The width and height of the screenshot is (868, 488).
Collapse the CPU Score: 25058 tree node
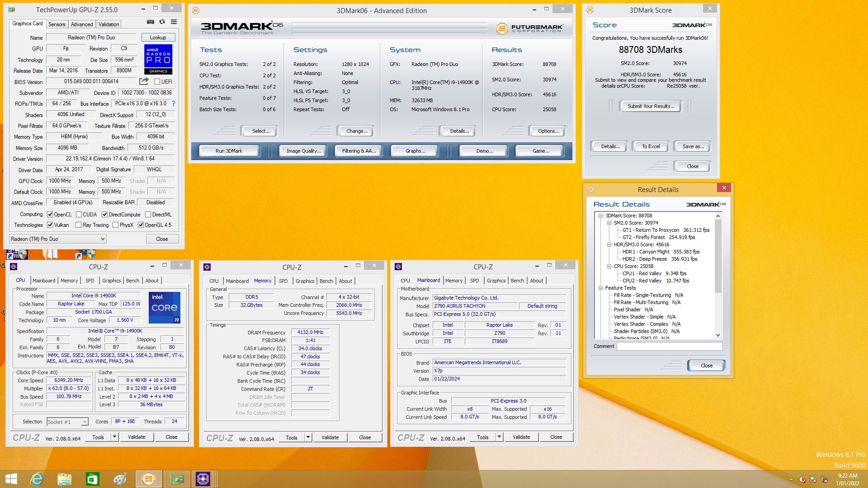point(609,266)
